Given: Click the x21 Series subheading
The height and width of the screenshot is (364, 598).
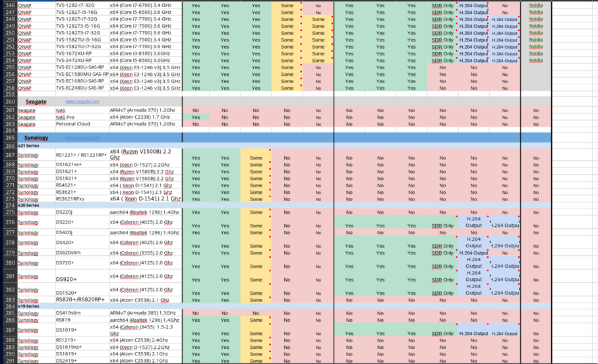Looking at the screenshot, I should [x=28, y=145].
